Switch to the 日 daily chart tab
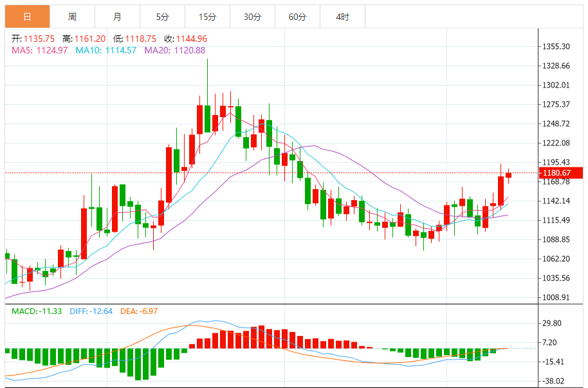The height and width of the screenshot is (388, 588). (x=27, y=17)
